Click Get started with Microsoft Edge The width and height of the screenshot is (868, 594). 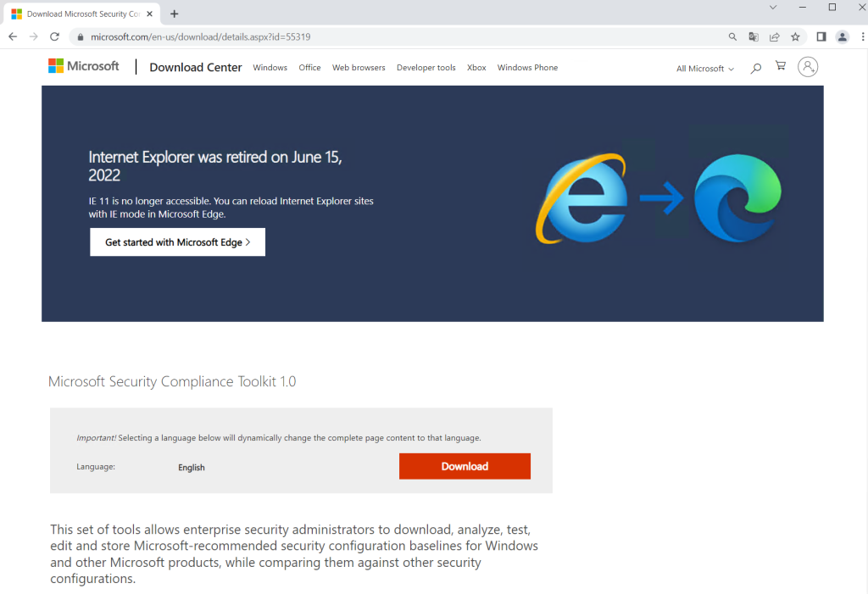pyautogui.click(x=178, y=241)
